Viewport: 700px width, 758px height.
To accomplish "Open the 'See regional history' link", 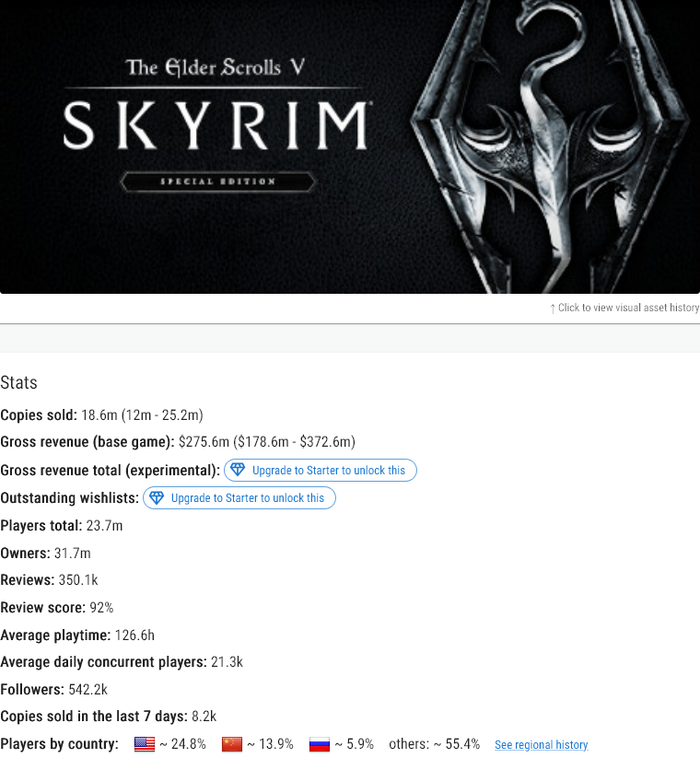I will point(541,745).
